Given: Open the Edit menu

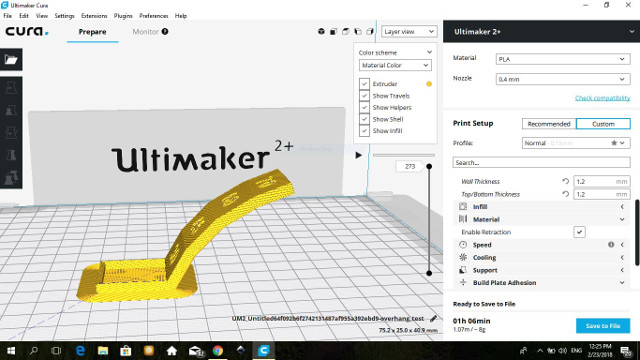Looking at the screenshot, I should (24, 16).
